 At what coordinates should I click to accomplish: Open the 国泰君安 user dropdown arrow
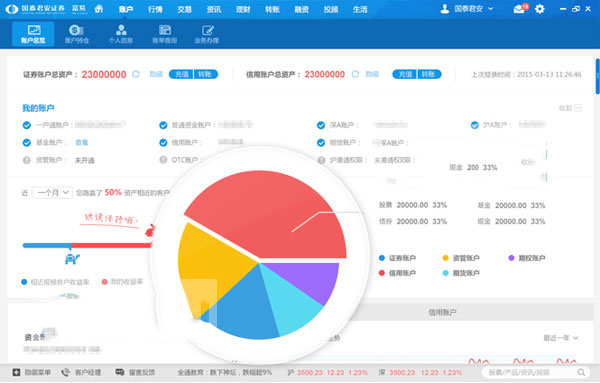pos(491,9)
